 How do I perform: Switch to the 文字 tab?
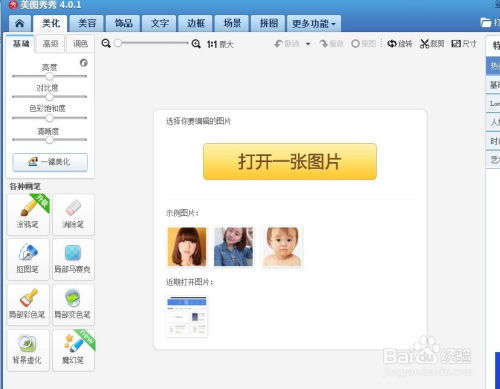[x=160, y=23]
